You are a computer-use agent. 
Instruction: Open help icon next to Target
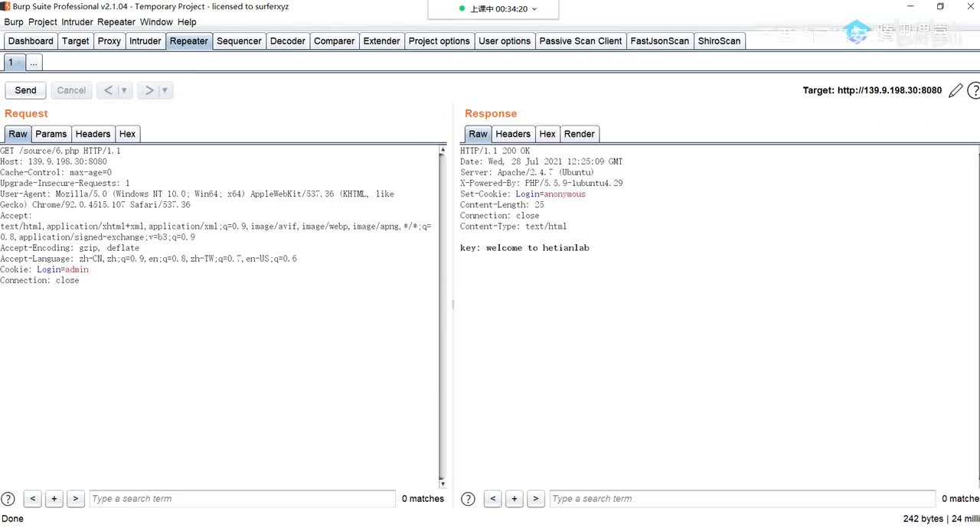tap(974, 91)
